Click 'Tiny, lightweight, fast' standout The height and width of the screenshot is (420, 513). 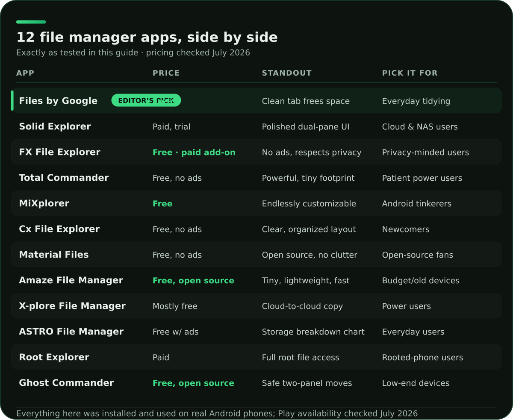tap(306, 281)
